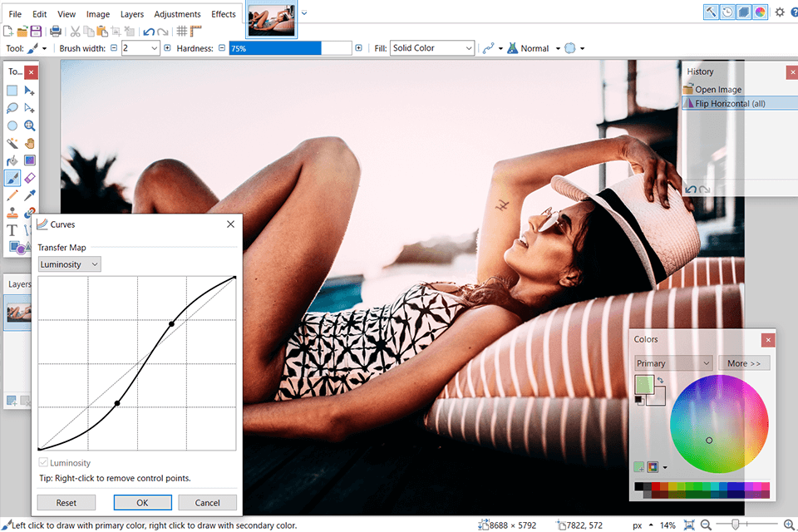Screen dimensions: 798x532
Task: Click Cancel in Curves dialog
Action: pyautogui.click(x=208, y=502)
